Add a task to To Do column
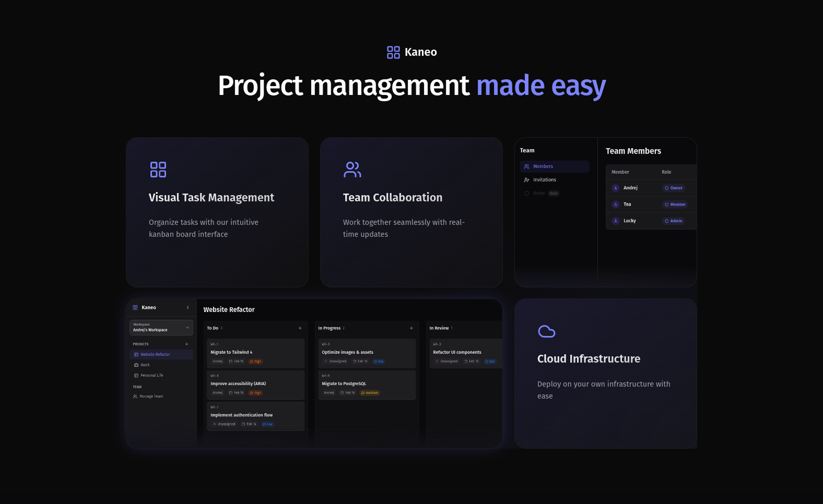The image size is (823, 504). coord(300,328)
